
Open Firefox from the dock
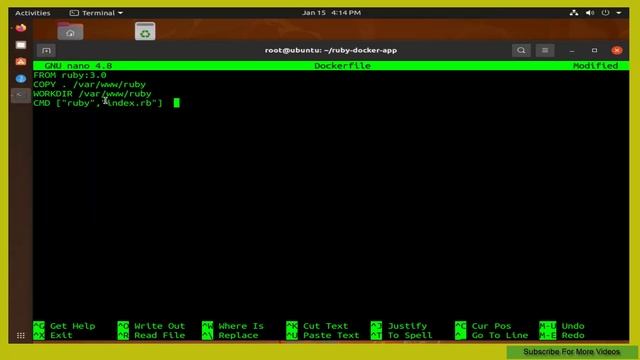[x=21, y=28]
